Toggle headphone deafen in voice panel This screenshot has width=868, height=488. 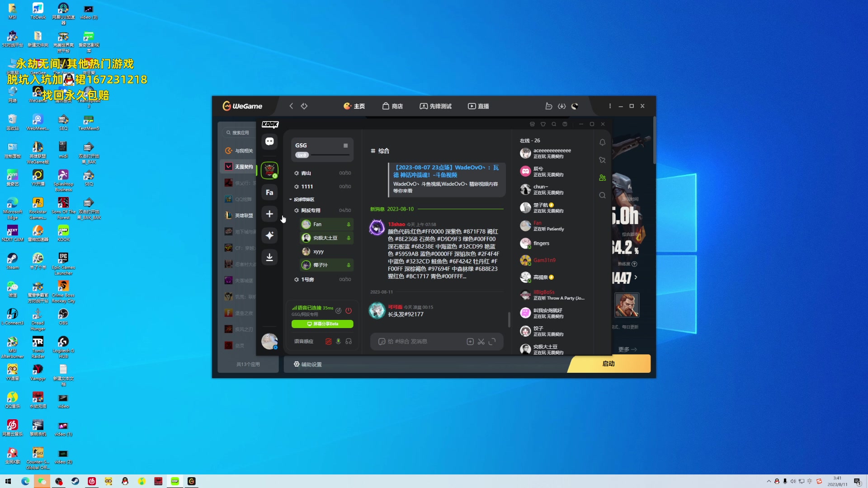click(349, 342)
